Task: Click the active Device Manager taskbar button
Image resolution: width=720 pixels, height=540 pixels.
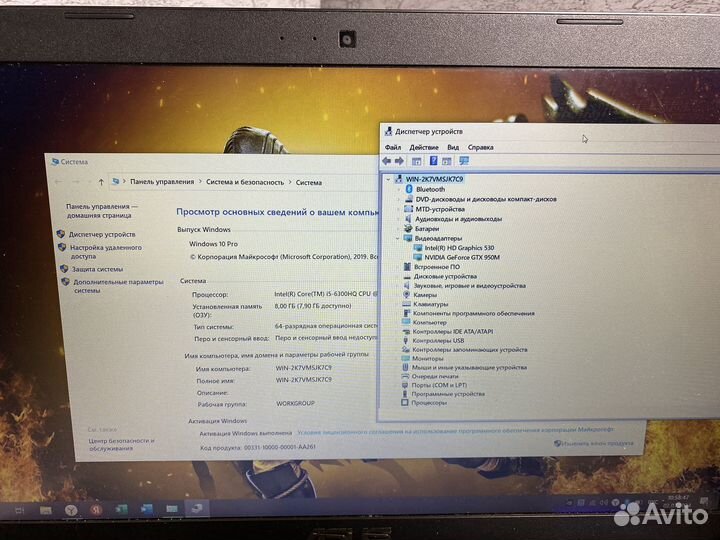Action: (x=197, y=508)
